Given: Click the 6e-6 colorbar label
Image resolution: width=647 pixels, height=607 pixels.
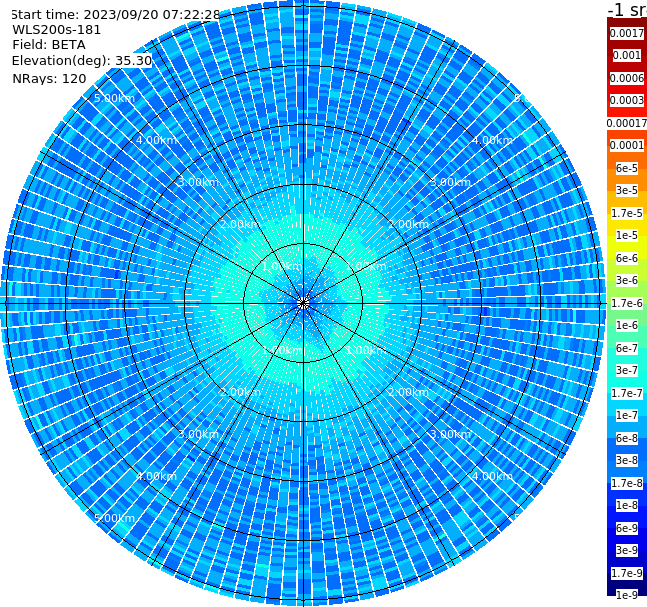Looking at the screenshot, I should 627,258.
